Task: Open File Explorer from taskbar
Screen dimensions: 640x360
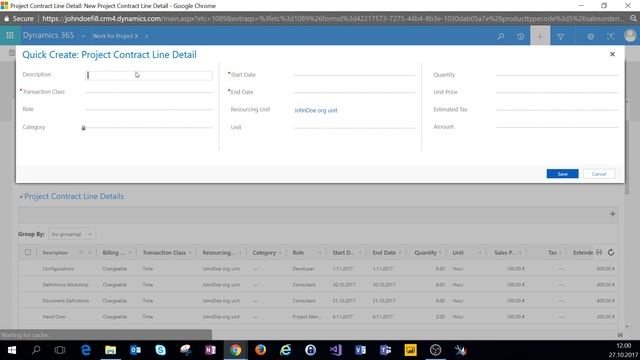Action: click(x=111, y=350)
